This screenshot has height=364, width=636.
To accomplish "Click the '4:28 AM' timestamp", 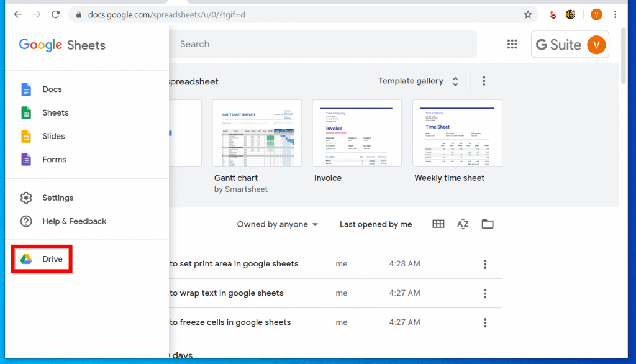I will pos(404,264).
